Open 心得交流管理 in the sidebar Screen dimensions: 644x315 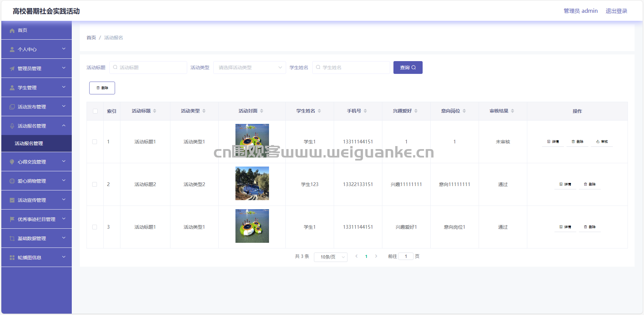coord(37,162)
